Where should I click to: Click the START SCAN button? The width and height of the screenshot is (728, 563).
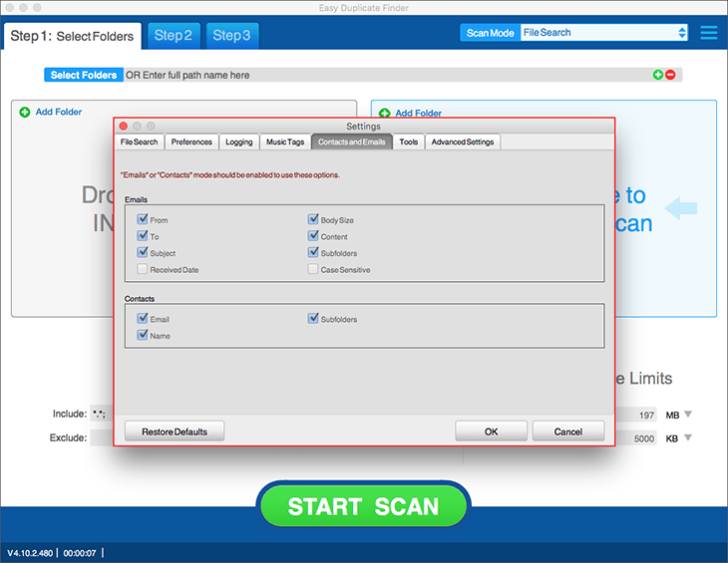point(364,506)
